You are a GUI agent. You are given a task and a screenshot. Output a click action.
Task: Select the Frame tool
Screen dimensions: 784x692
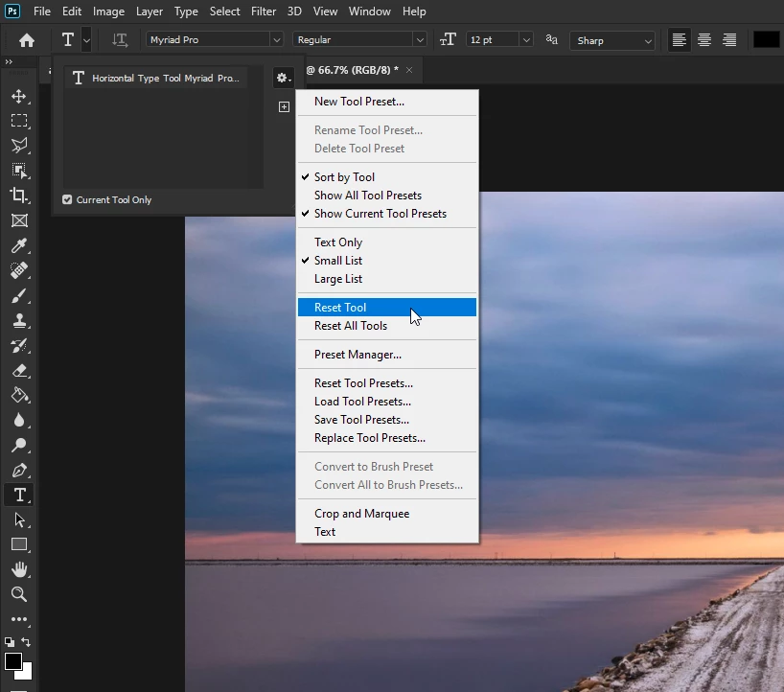[19, 220]
